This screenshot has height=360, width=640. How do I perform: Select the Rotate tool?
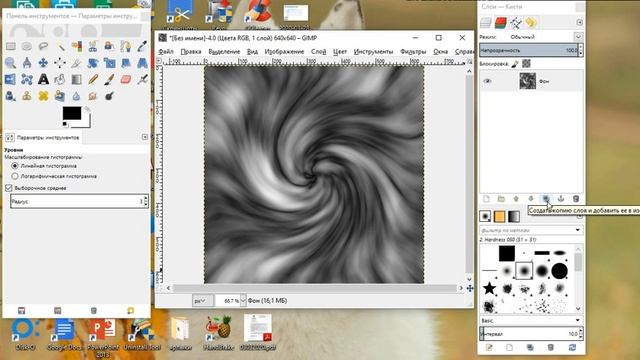[x=93, y=63]
